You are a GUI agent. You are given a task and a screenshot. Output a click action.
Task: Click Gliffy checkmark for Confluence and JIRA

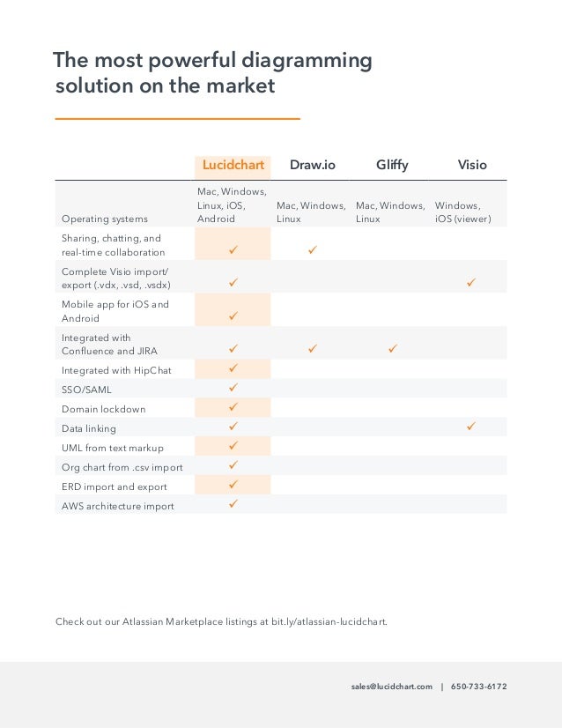(392, 350)
